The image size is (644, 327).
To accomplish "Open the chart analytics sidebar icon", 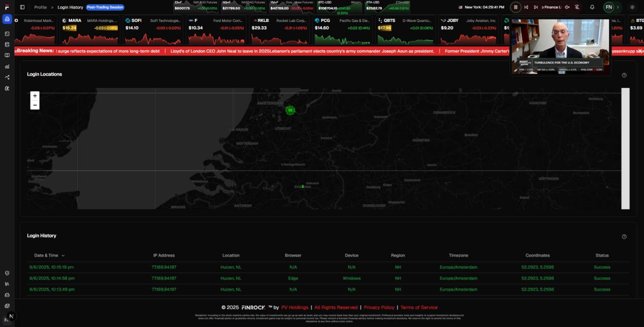I will (x=7, y=66).
